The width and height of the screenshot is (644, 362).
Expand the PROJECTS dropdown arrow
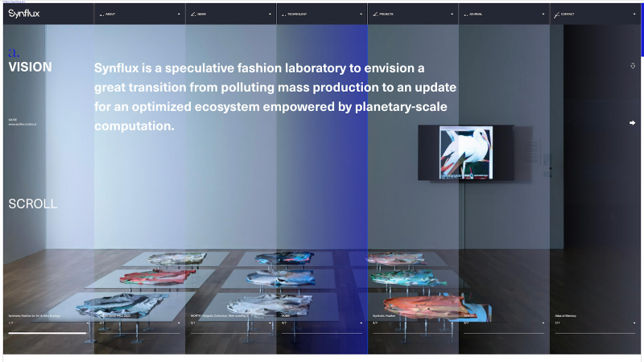(452, 14)
